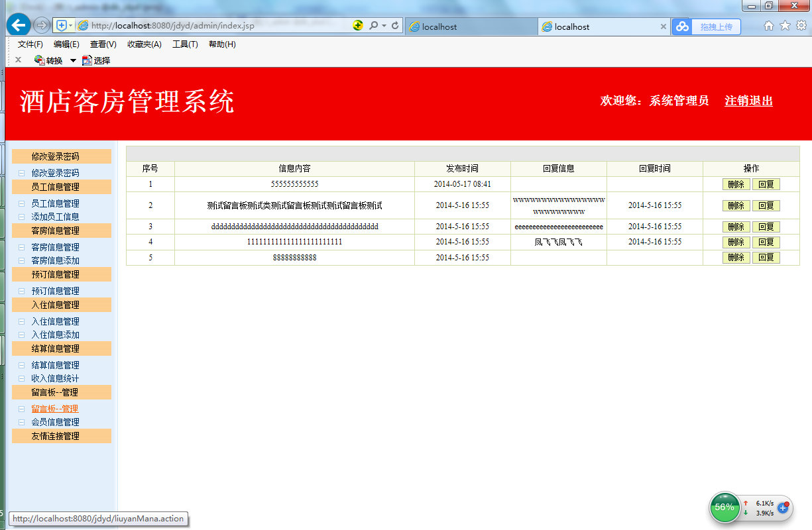
Task: Close the second localhost tab
Action: [x=663, y=26]
